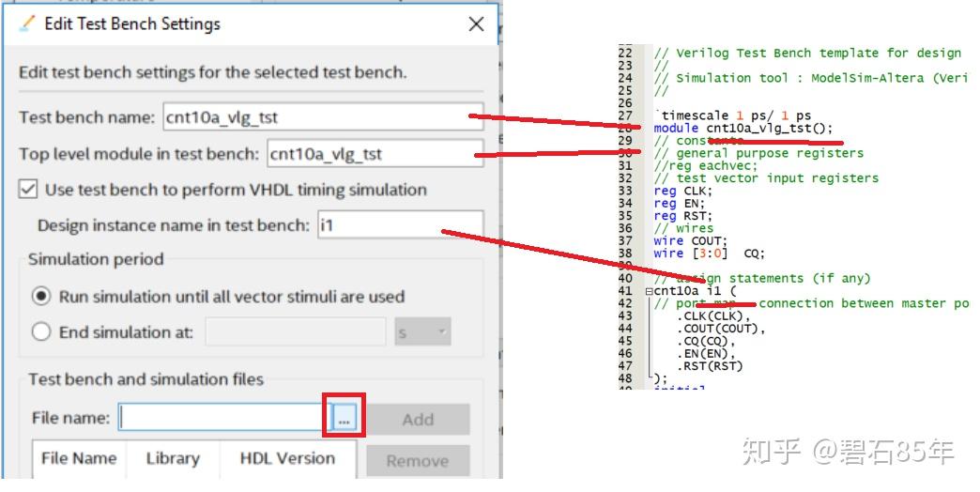Click the Test bench name input field
This screenshot has width=980, height=492.
pos(323,117)
